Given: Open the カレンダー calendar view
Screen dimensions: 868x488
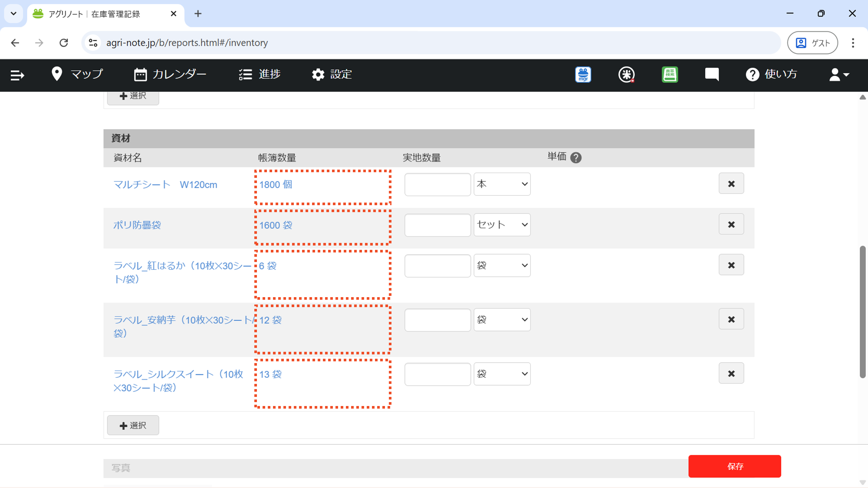Looking at the screenshot, I should tap(170, 74).
